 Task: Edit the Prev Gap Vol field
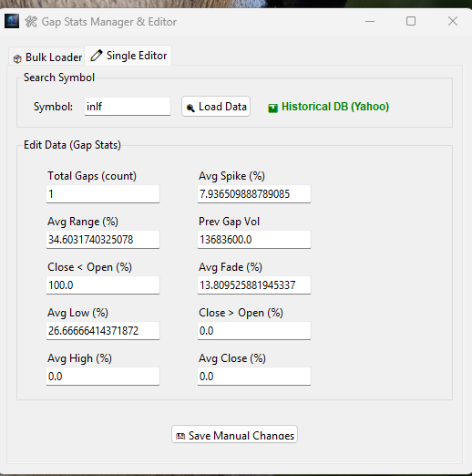(x=254, y=240)
